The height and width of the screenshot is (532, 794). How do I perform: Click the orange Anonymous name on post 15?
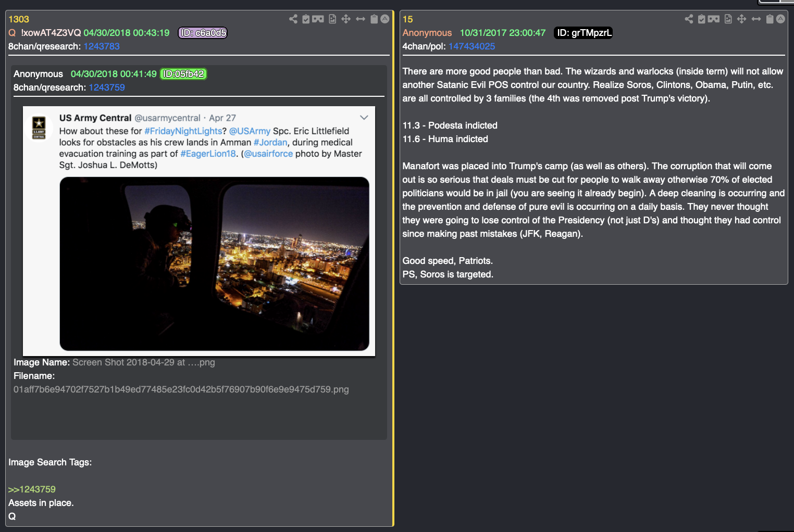[427, 33]
